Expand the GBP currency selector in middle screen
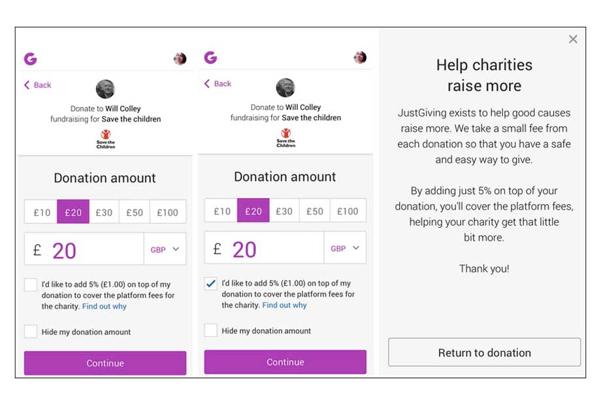 click(345, 248)
